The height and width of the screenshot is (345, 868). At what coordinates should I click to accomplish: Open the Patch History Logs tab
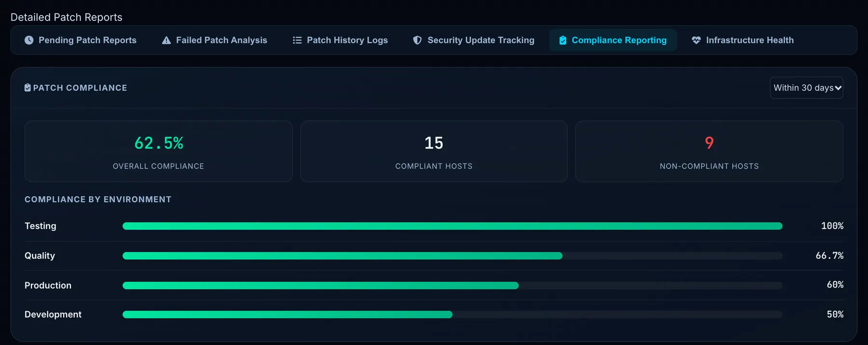pos(340,40)
